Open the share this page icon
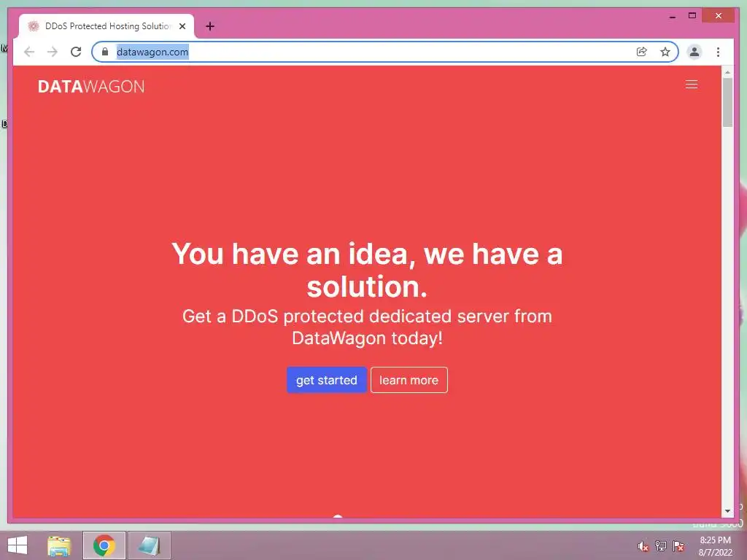Viewport: 747px width, 560px height. pos(642,52)
